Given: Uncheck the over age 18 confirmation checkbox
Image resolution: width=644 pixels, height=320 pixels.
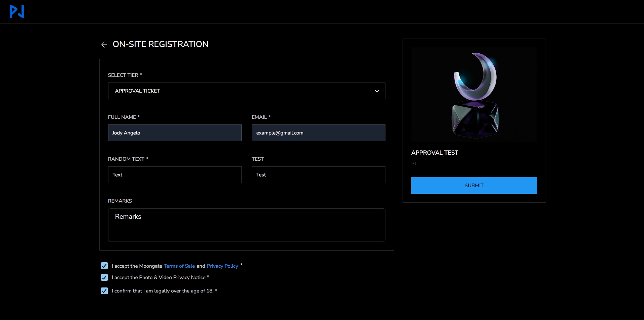Looking at the screenshot, I should (x=104, y=291).
